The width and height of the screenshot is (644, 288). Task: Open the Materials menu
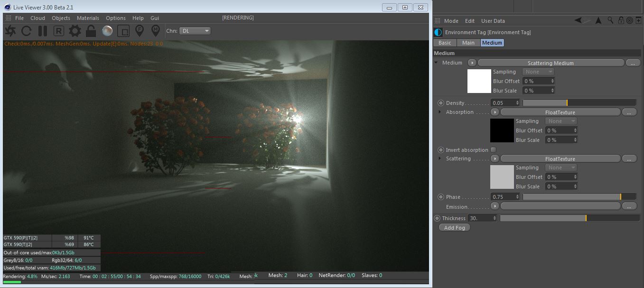pos(88,18)
